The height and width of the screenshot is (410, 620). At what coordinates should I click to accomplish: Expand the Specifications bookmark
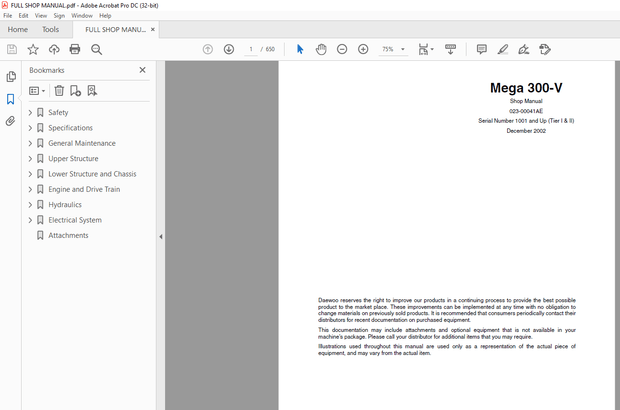pos(30,128)
